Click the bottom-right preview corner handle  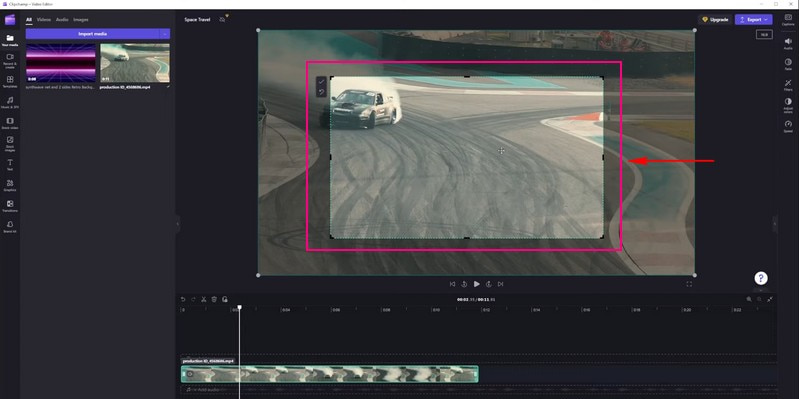click(695, 275)
